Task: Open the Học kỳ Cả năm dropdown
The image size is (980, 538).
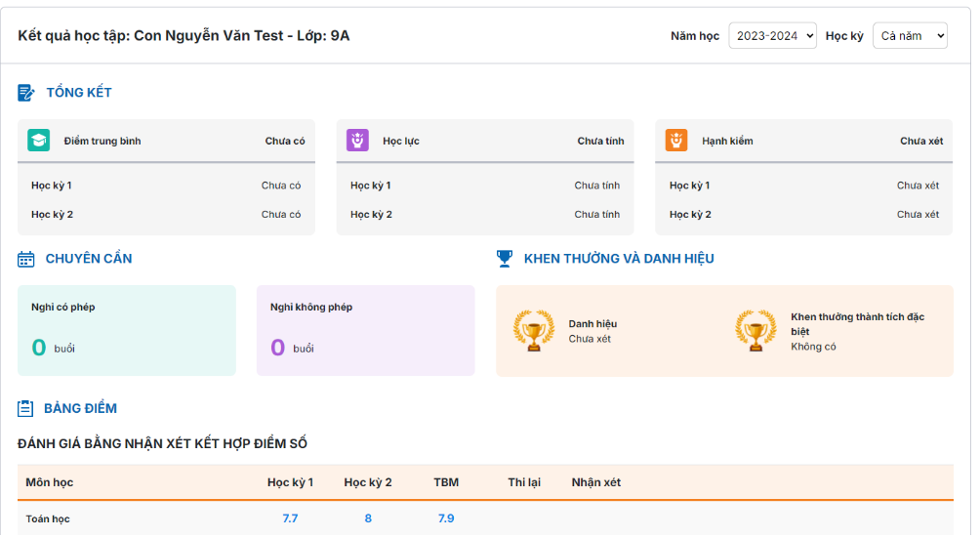Action: pyautogui.click(x=909, y=36)
